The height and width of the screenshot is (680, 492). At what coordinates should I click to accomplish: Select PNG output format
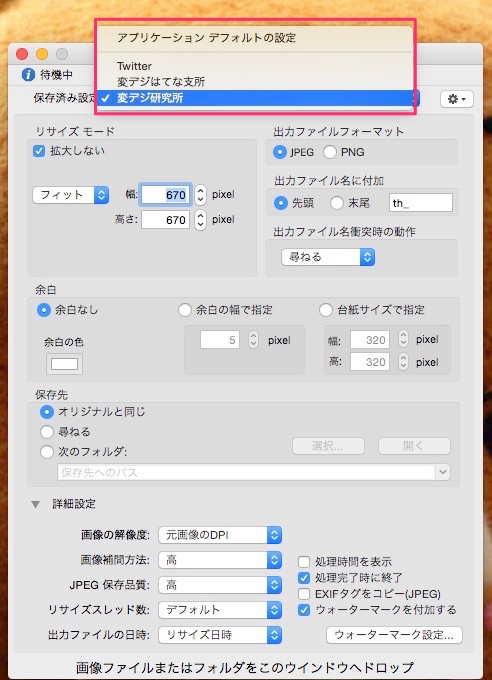pyautogui.click(x=330, y=152)
